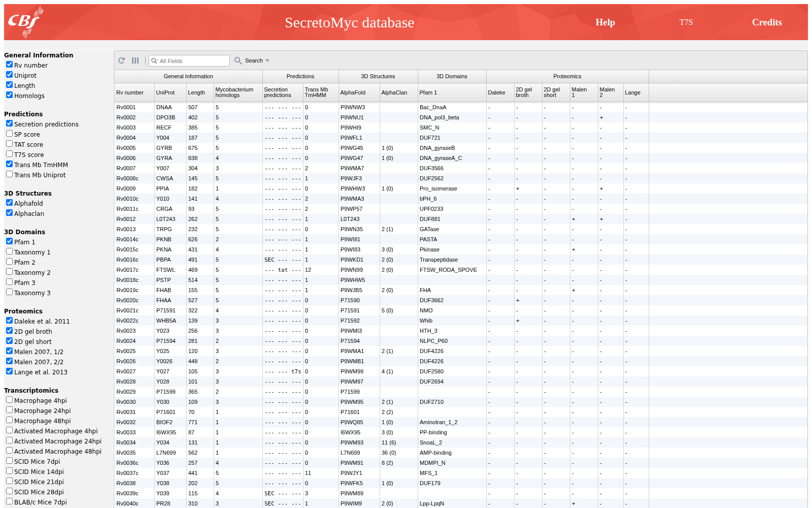
Task: Enable the TAT score checkbox
Action: coord(9,144)
